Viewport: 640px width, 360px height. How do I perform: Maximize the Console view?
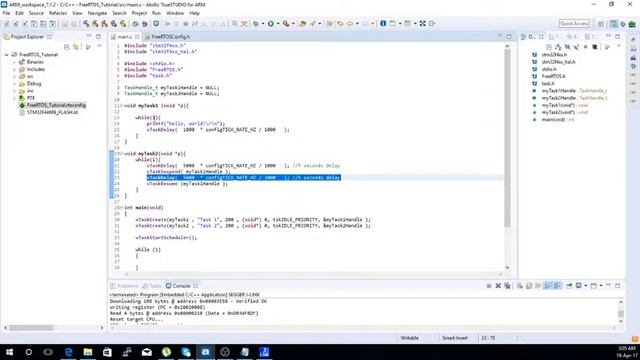click(618, 286)
